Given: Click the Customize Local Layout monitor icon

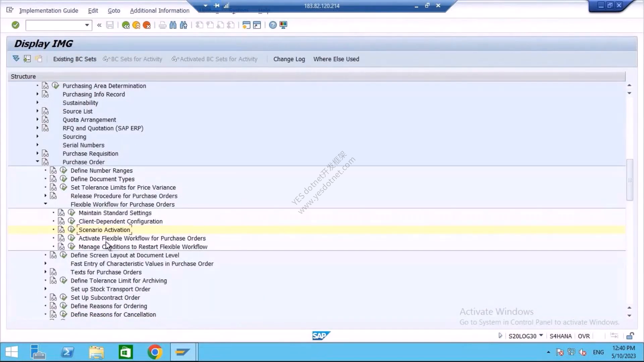Looking at the screenshot, I should click(283, 25).
